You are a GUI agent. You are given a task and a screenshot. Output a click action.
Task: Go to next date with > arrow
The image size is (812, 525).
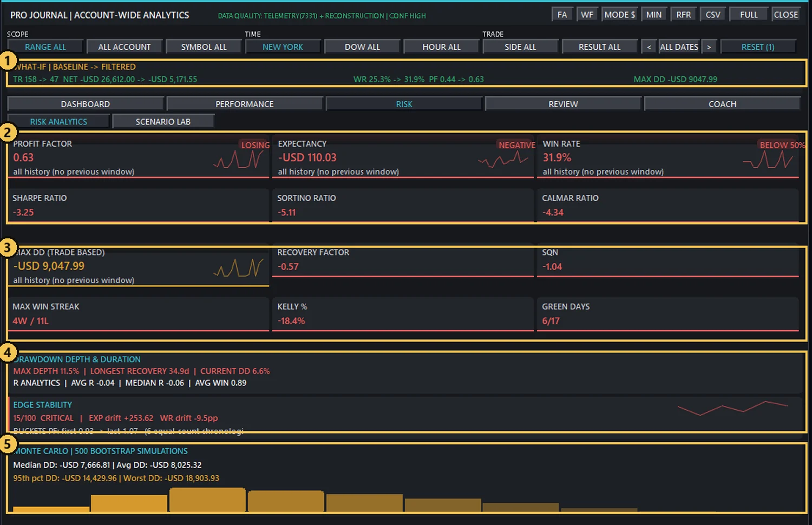point(709,47)
